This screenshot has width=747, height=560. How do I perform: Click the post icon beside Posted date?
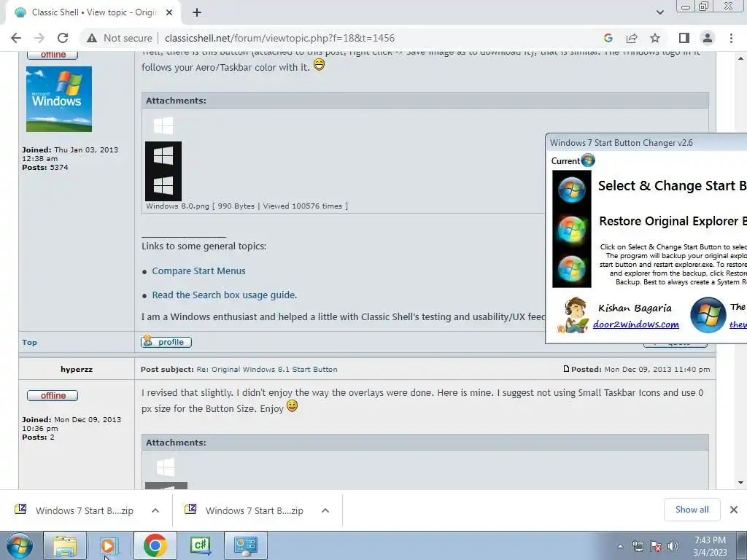pyautogui.click(x=566, y=369)
